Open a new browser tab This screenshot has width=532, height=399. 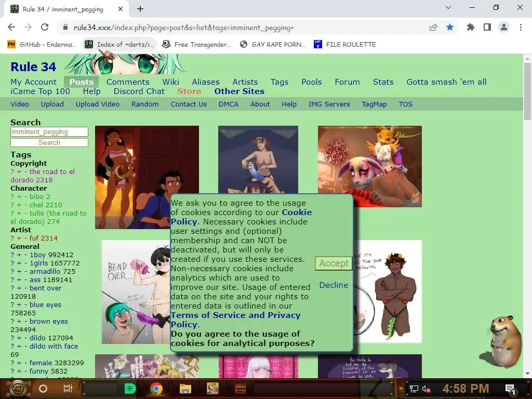[x=140, y=9]
